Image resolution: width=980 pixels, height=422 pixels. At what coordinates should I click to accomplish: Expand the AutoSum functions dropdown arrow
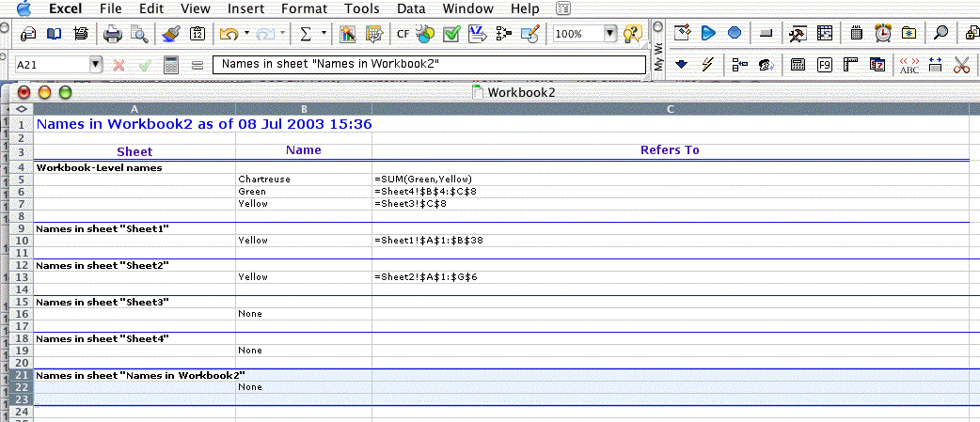pyautogui.click(x=324, y=33)
